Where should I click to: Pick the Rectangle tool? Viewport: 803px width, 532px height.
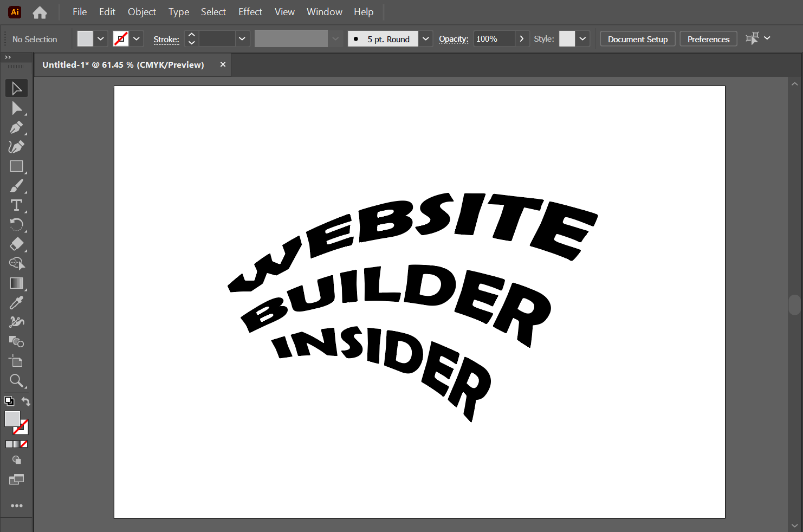point(16,166)
